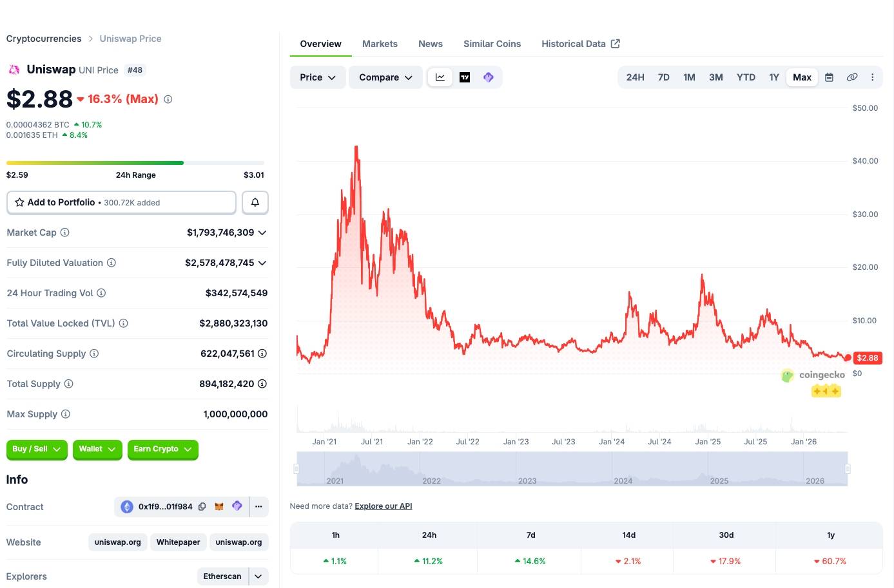The width and height of the screenshot is (894, 588).
Task: Open chart options vertical ellipsis
Action: click(873, 77)
